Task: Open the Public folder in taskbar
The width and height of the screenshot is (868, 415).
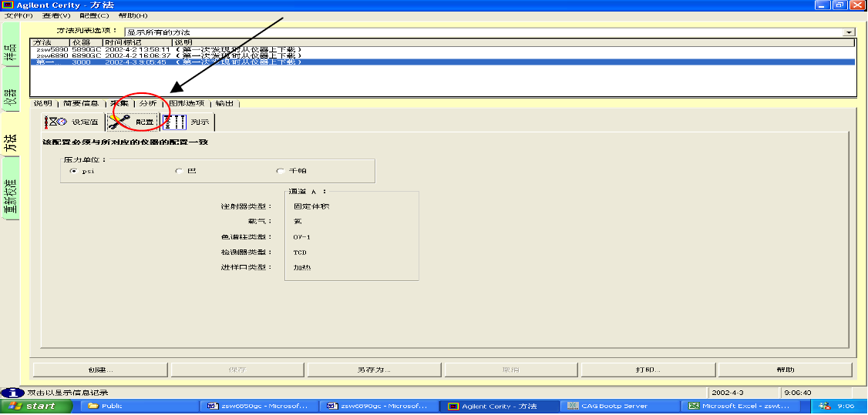Action: click(x=139, y=407)
